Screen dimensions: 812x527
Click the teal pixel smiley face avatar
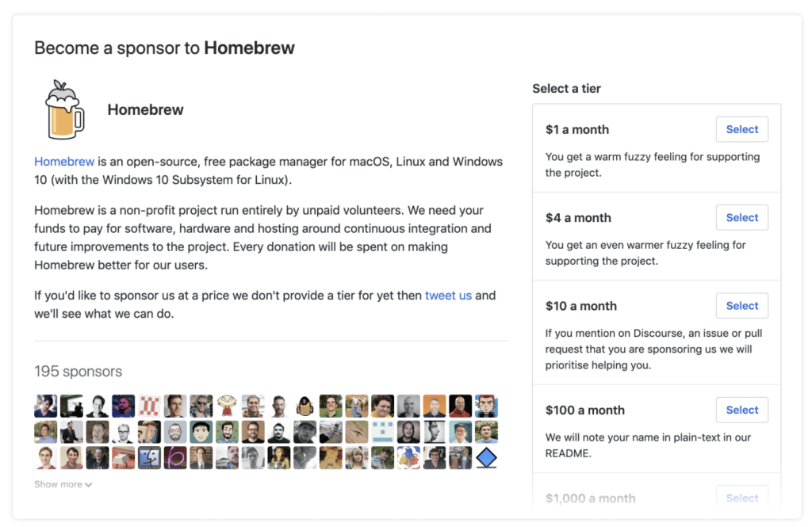(x=383, y=432)
